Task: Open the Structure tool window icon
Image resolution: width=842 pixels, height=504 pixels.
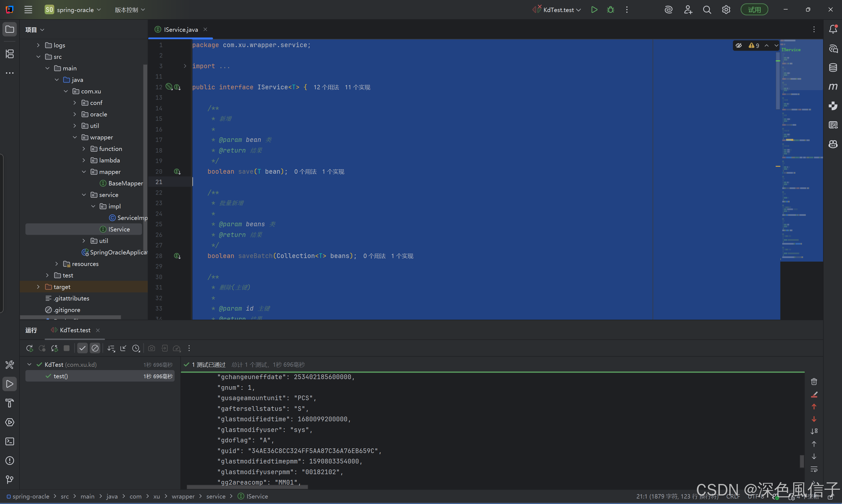Action: (10, 54)
